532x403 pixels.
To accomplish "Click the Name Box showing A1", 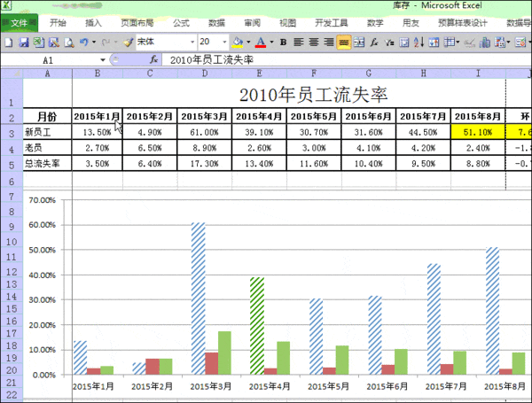I will coord(50,60).
